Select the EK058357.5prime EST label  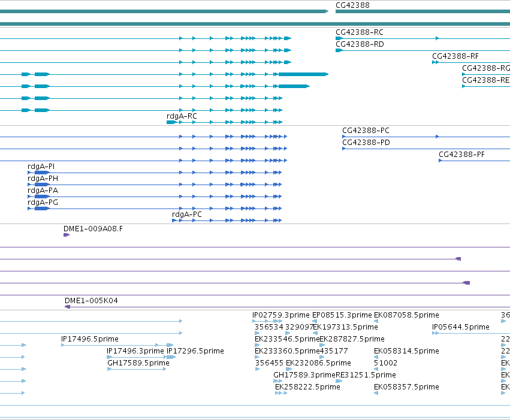[406, 387]
